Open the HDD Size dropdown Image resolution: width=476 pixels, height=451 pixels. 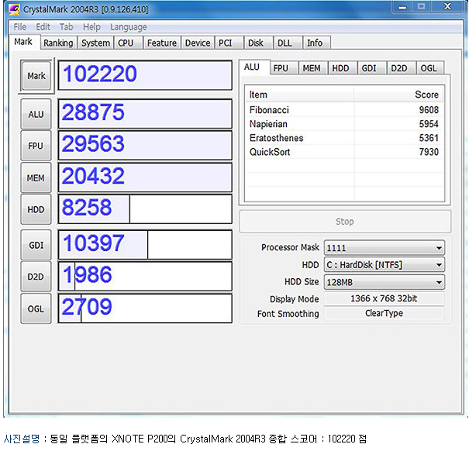click(385, 282)
